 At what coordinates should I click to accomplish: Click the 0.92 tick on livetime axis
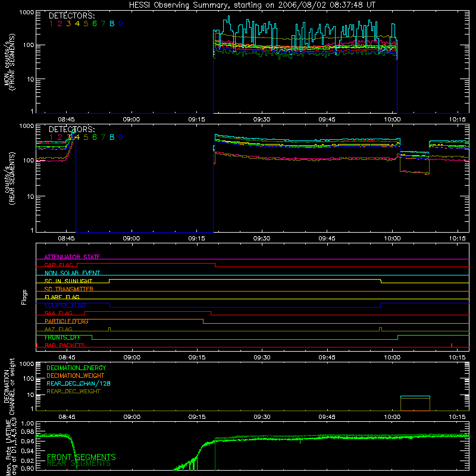[27, 460]
